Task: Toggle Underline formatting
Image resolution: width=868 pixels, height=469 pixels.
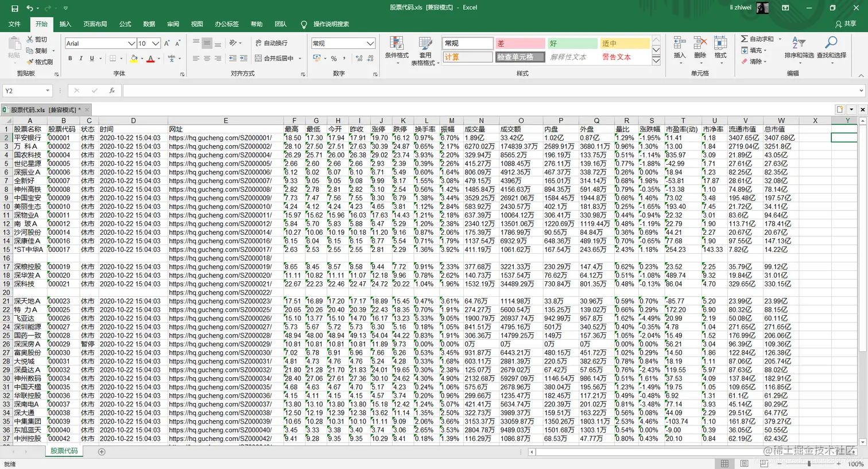Action: [x=91, y=59]
